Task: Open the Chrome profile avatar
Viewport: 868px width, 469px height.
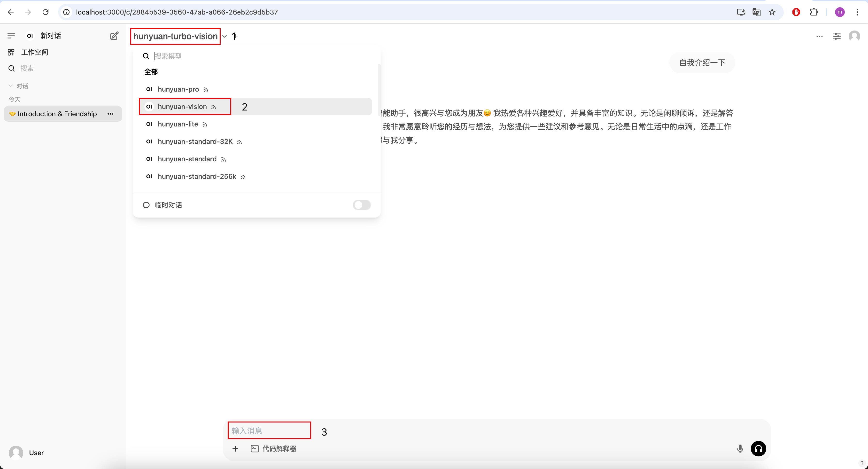Action: coord(840,12)
